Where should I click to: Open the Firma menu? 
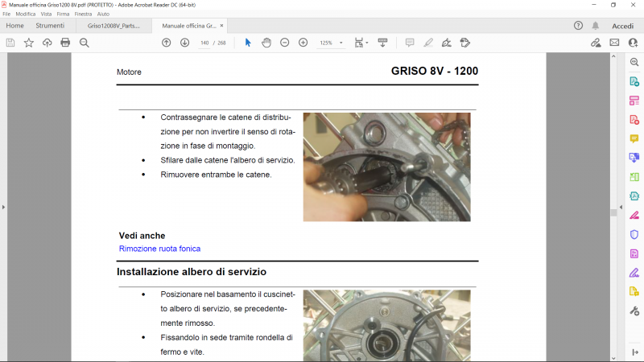point(63,14)
